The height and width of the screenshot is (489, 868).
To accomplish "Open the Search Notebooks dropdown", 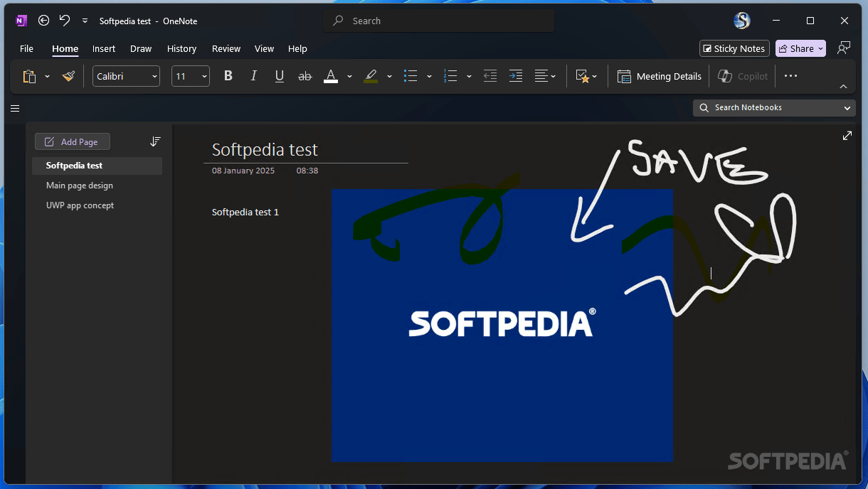I will (847, 107).
